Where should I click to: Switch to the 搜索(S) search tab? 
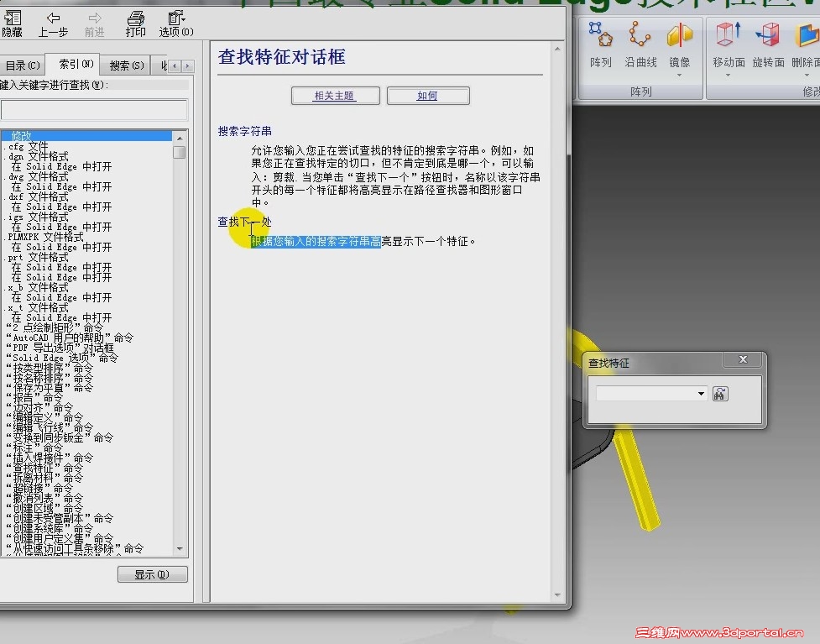click(x=127, y=65)
